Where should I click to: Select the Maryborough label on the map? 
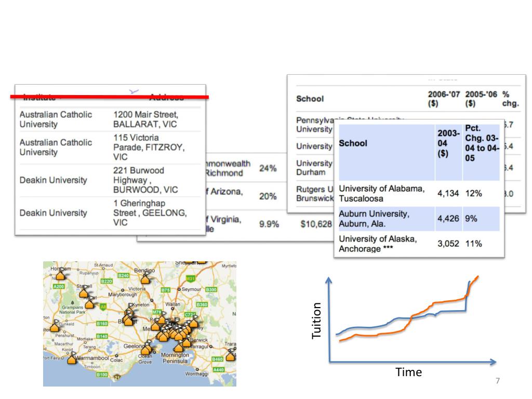[123, 295]
